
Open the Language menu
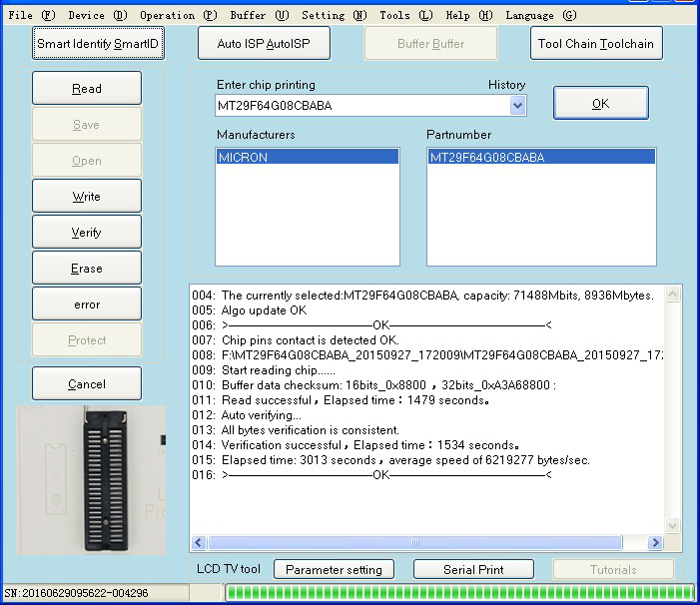[x=540, y=15]
